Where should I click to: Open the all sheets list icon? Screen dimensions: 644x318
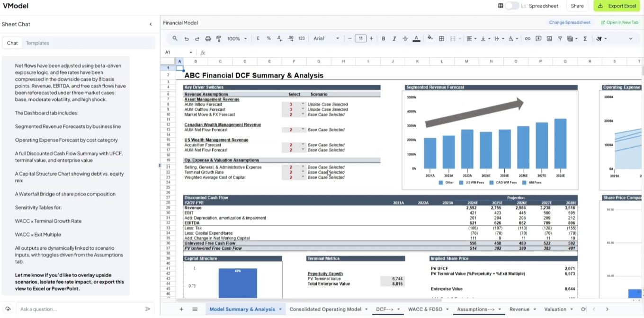tap(195, 309)
